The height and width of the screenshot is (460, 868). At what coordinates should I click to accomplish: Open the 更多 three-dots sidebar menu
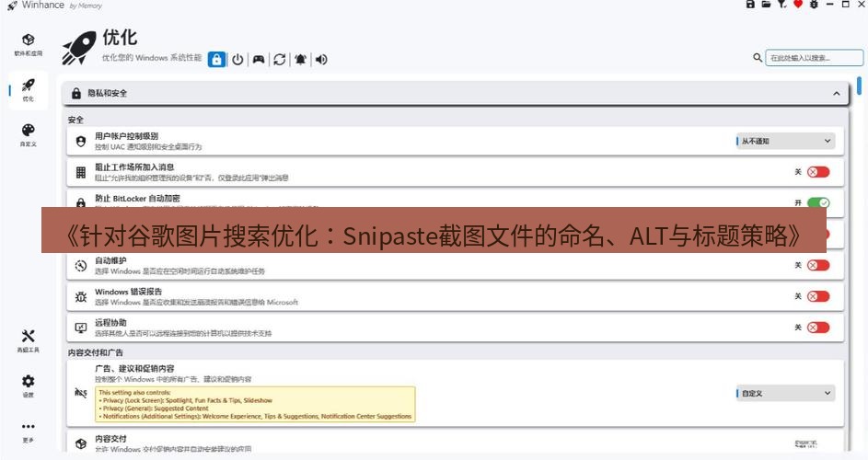pyautogui.click(x=29, y=431)
